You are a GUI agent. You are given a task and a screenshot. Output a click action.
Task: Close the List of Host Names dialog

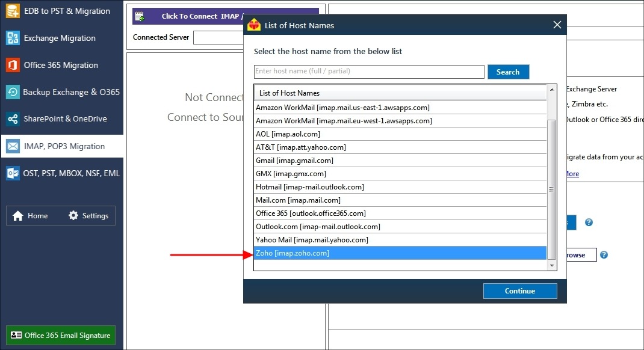(x=557, y=25)
